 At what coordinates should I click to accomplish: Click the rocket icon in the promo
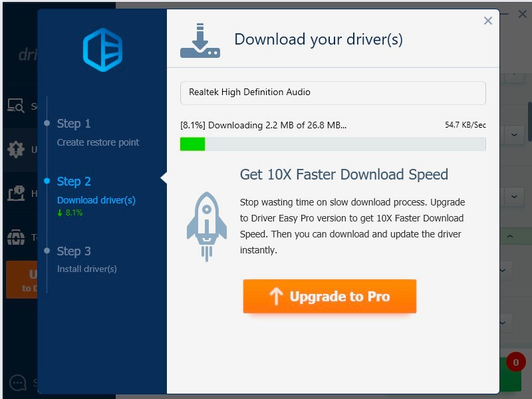tap(207, 226)
